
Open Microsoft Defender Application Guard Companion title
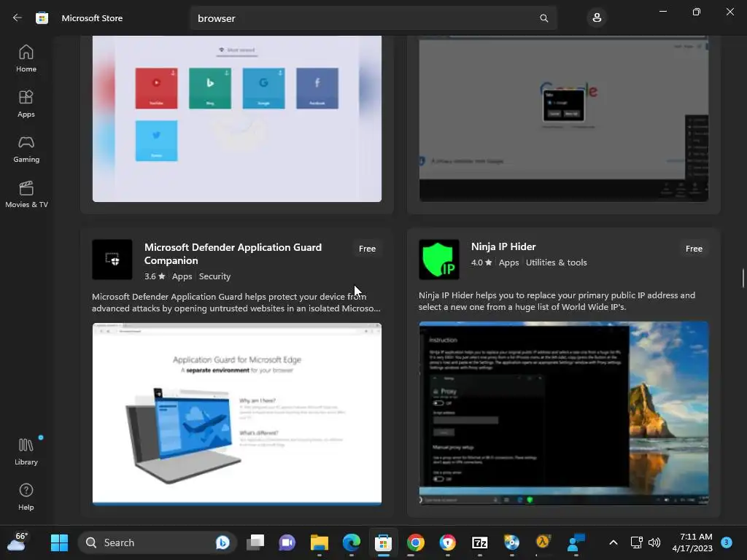click(233, 254)
